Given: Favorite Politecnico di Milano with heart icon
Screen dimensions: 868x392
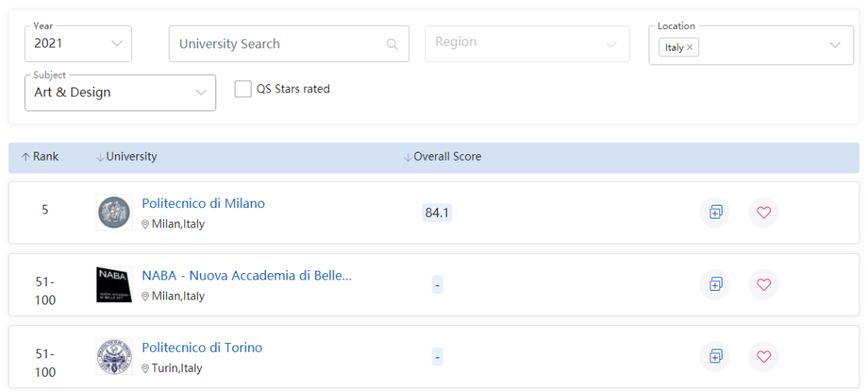Looking at the screenshot, I should click(x=764, y=212).
